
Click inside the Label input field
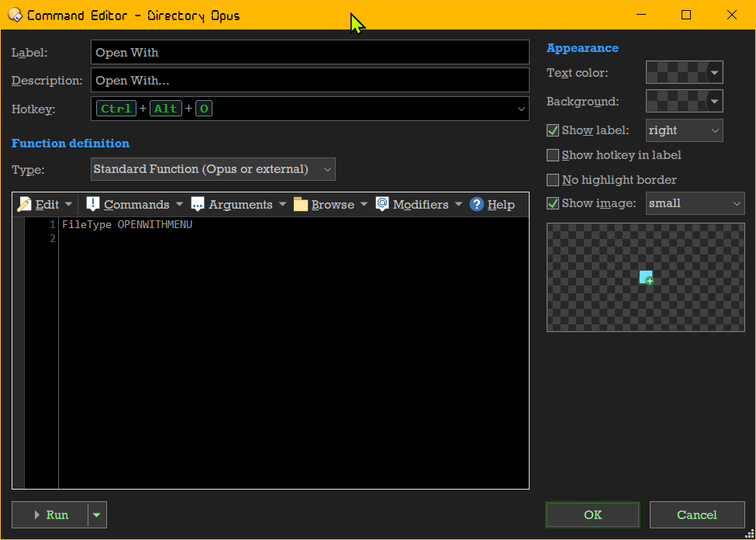point(310,52)
